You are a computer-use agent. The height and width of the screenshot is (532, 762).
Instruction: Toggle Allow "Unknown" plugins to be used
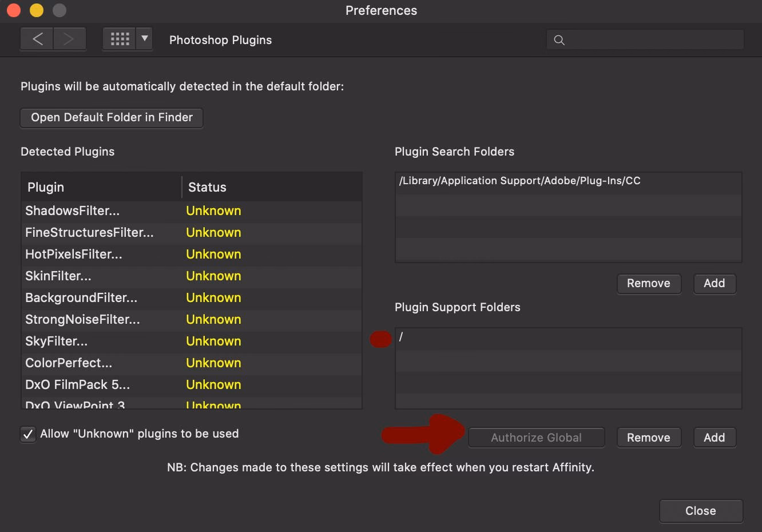pos(27,434)
